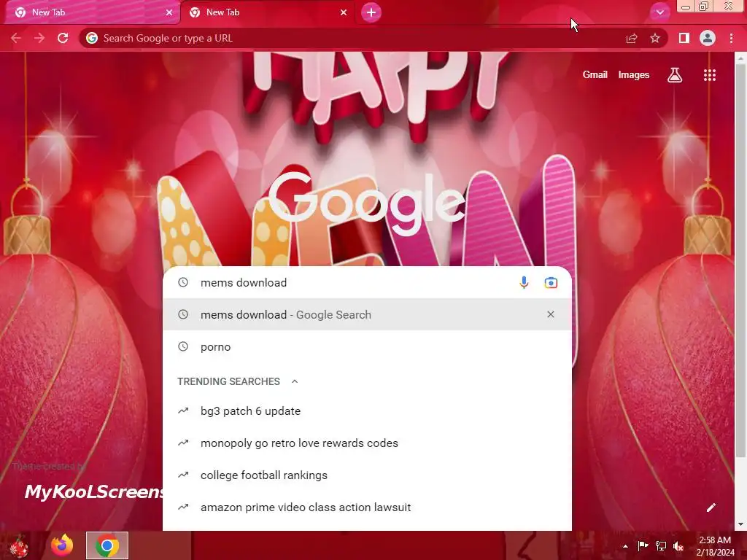Screen dimensions: 747x560
Task: Start voice search with microphone icon
Action: [x=524, y=282]
